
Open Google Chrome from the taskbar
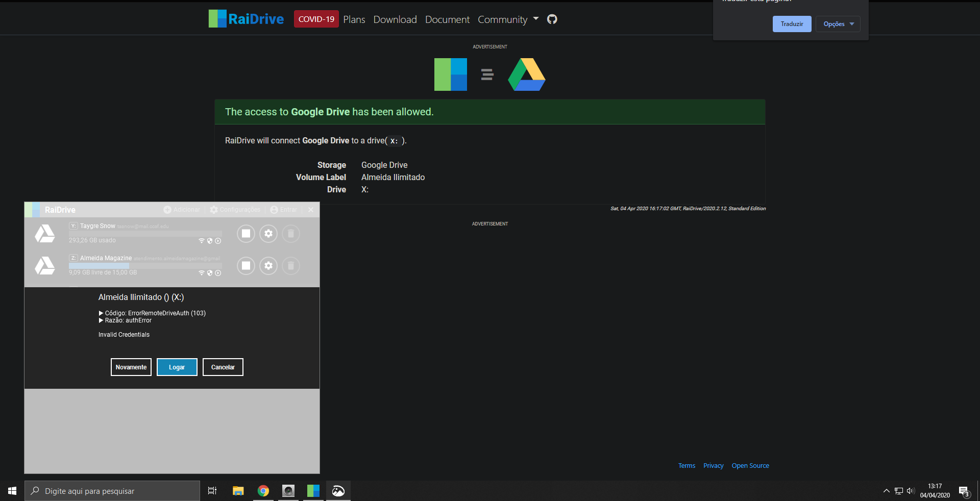click(263, 491)
